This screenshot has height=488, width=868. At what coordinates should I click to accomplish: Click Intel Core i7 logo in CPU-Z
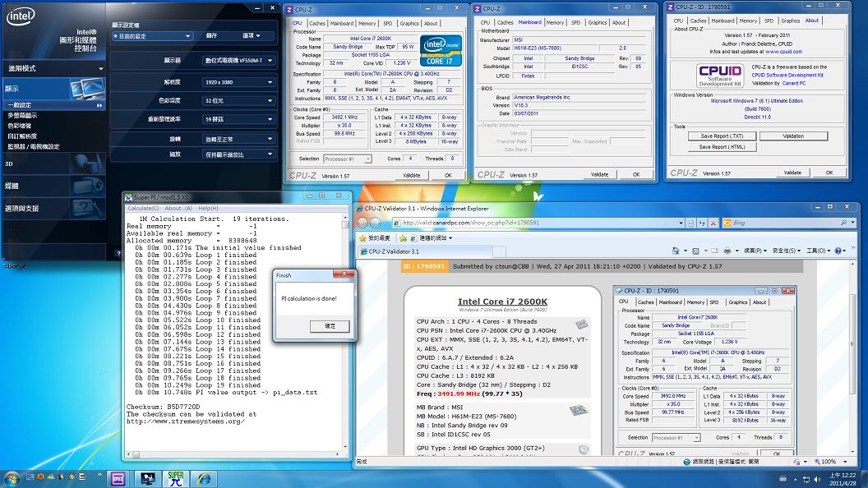click(441, 52)
